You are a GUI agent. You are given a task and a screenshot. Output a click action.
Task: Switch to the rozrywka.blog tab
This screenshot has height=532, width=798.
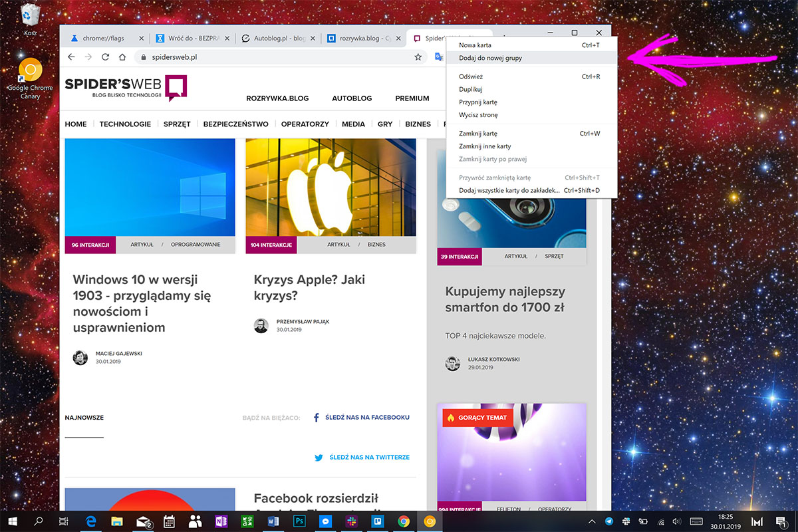pos(363,39)
